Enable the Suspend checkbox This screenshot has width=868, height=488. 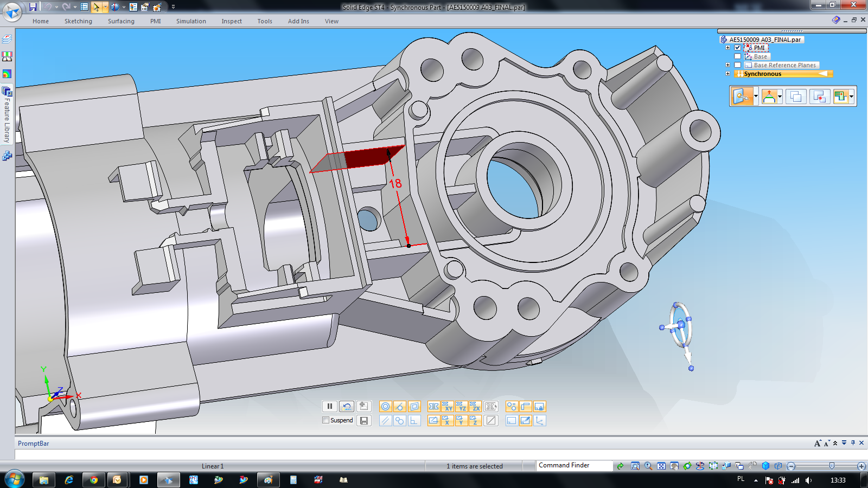click(325, 420)
